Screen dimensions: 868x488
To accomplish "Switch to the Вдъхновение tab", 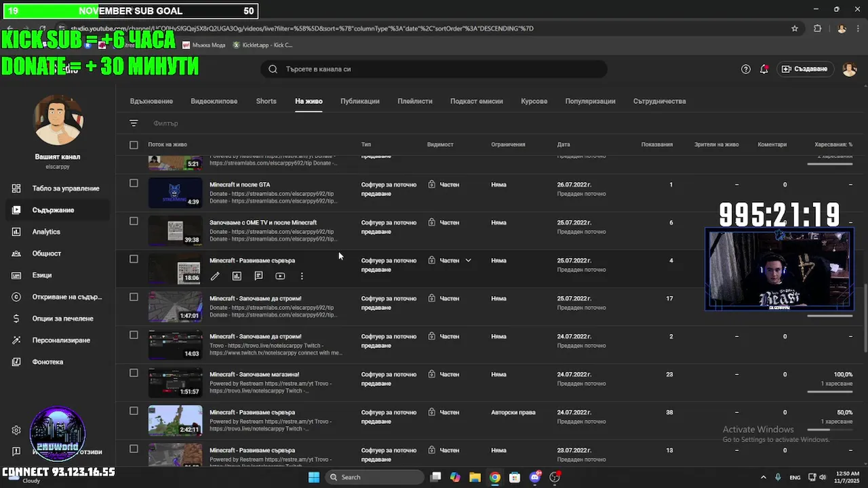I will [x=151, y=101].
